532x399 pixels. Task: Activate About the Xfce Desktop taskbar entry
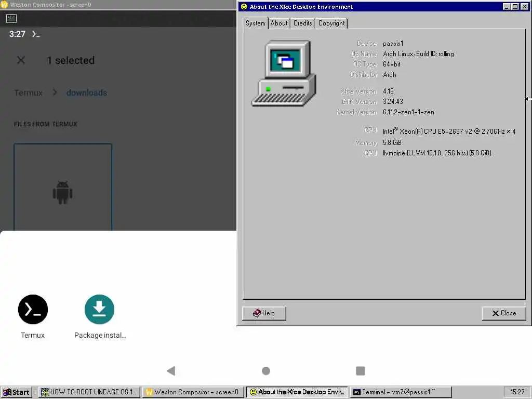coord(297,392)
